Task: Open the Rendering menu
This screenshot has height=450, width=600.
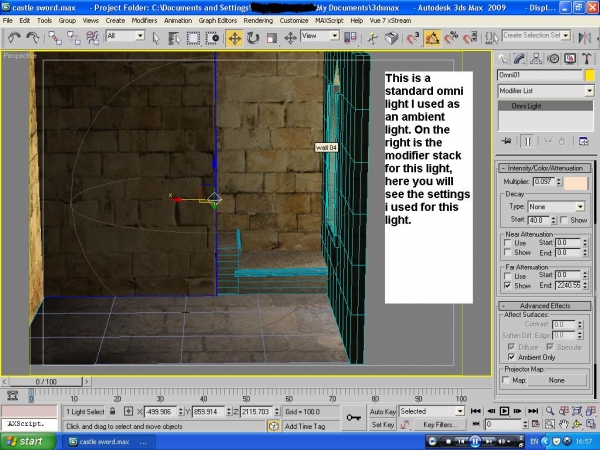Action: pyautogui.click(x=258, y=21)
